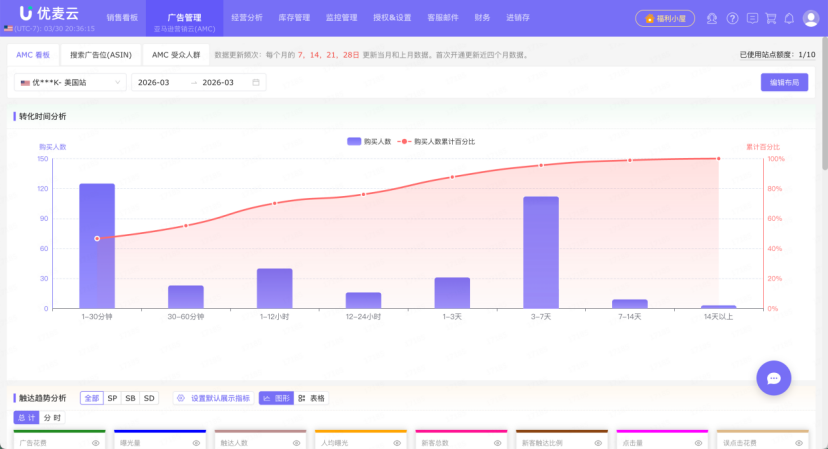This screenshot has width=828, height=449.
Task: Open the notifications bell
Action: pyautogui.click(x=789, y=18)
